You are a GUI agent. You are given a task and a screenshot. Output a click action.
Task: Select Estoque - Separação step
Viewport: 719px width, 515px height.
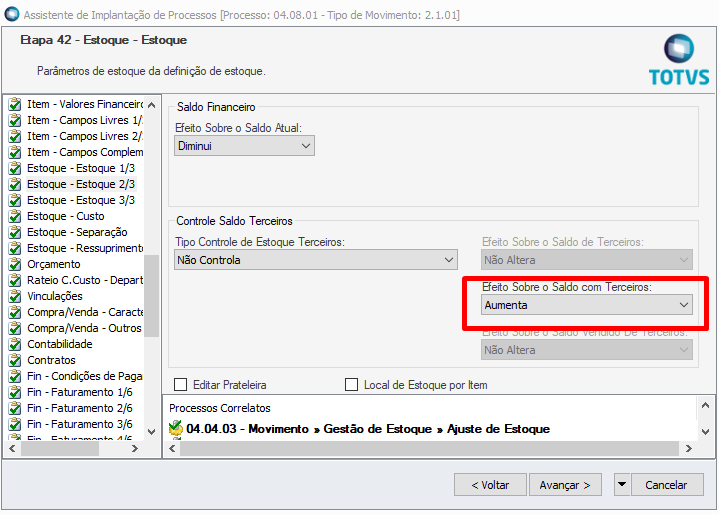click(77, 232)
